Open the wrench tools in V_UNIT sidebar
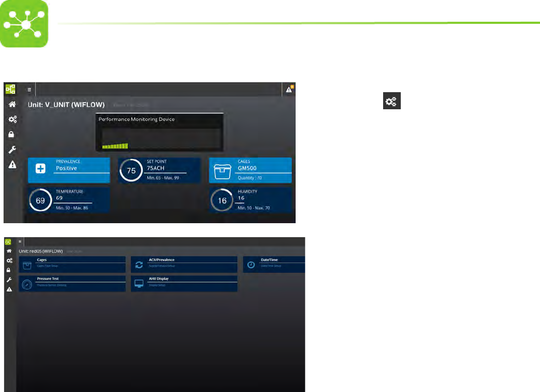Viewport: 540px width, 392px height. pos(12,150)
